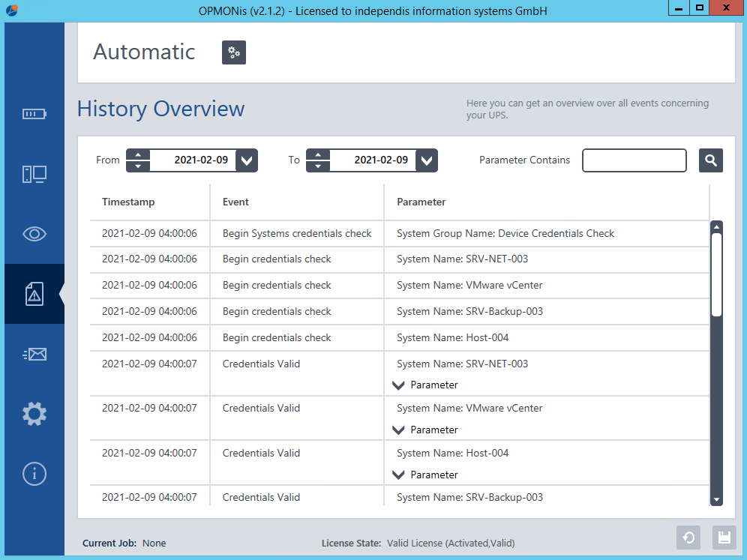The width and height of the screenshot is (747, 560).
Task: Sort by the Parameter column header
Action: 421,202
